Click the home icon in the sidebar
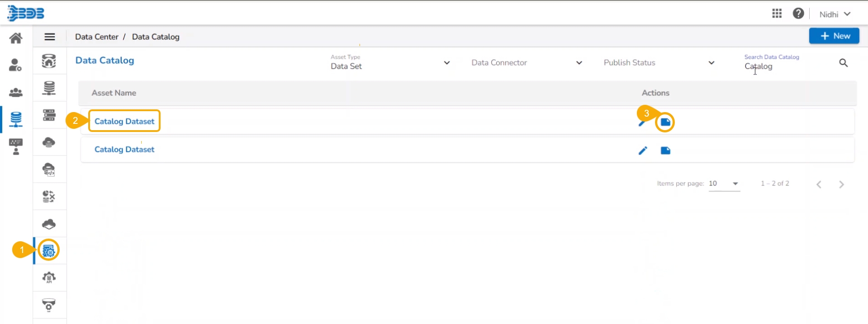The image size is (868, 324). pyautogui.click(x=16, y=38)
